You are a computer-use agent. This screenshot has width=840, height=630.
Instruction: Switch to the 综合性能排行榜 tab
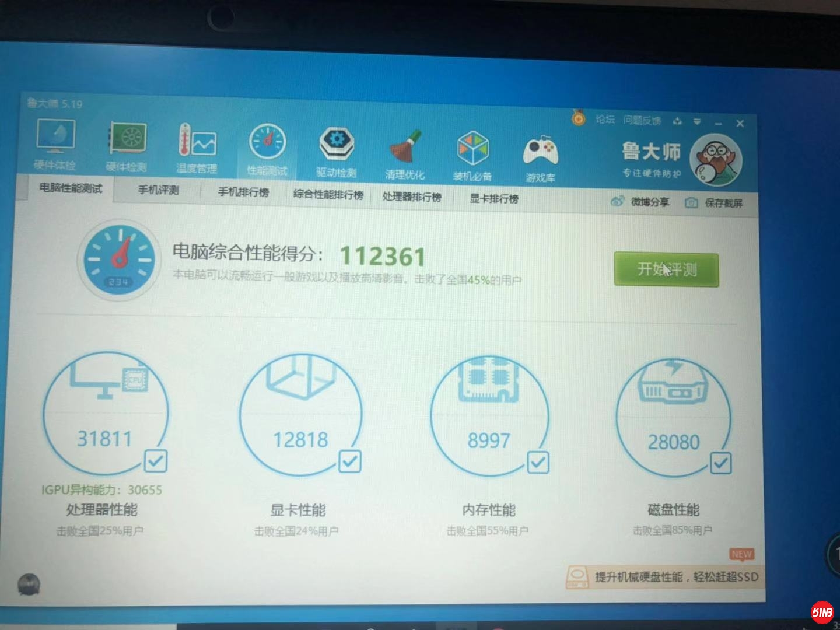[328, 195]
